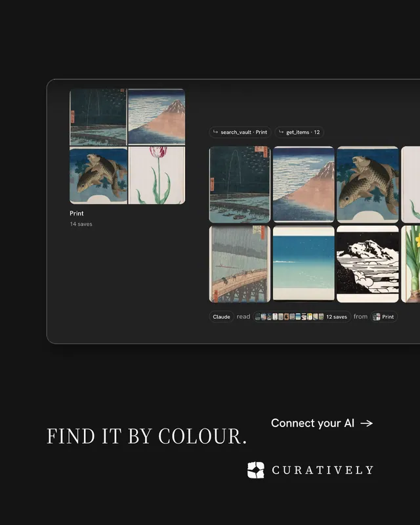
Task: Click the search_vault · Print chip
Action: click(x=240, y=133)
